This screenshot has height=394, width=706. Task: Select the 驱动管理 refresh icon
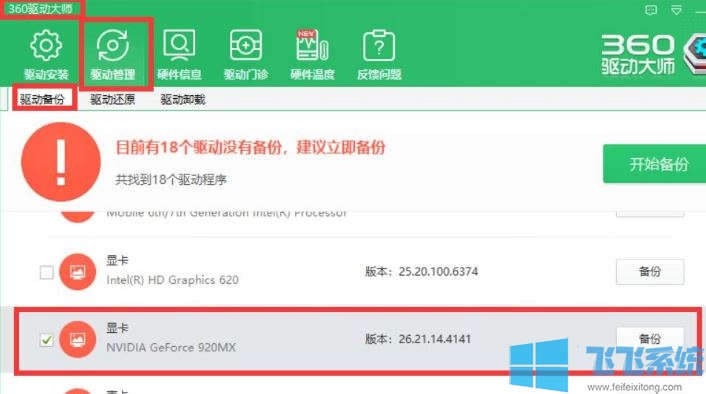[113, 45]
